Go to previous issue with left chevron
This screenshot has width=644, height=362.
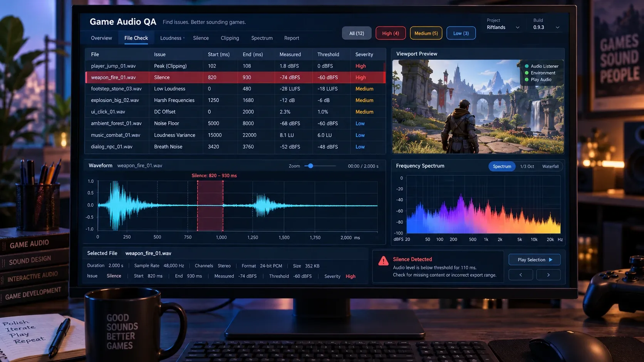(x=521, y=275)
